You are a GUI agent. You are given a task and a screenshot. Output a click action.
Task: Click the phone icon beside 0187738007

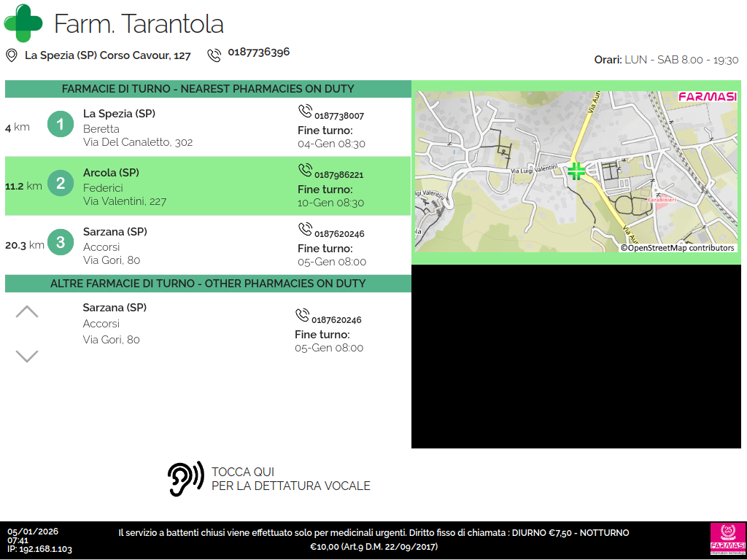305,111
